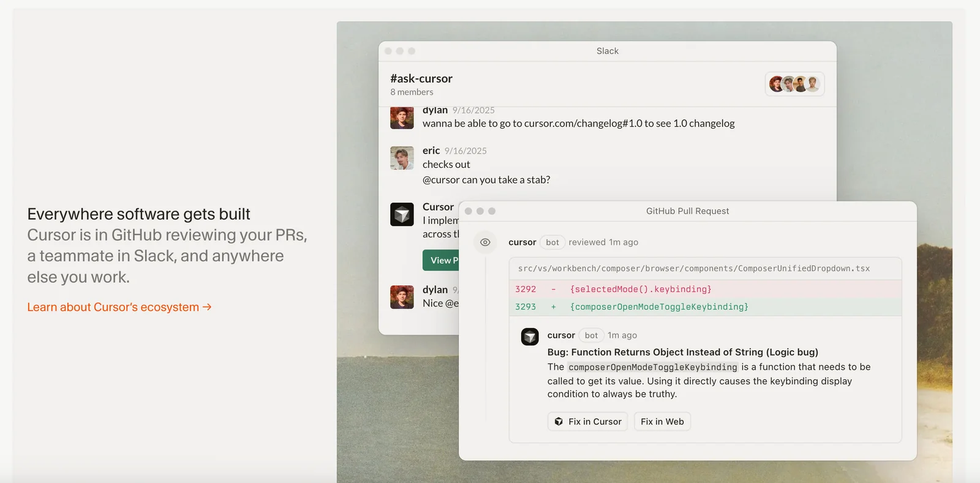Click the bot badge next to cursor reviewed
Screen dimensions: 980x483
point(552,242)
